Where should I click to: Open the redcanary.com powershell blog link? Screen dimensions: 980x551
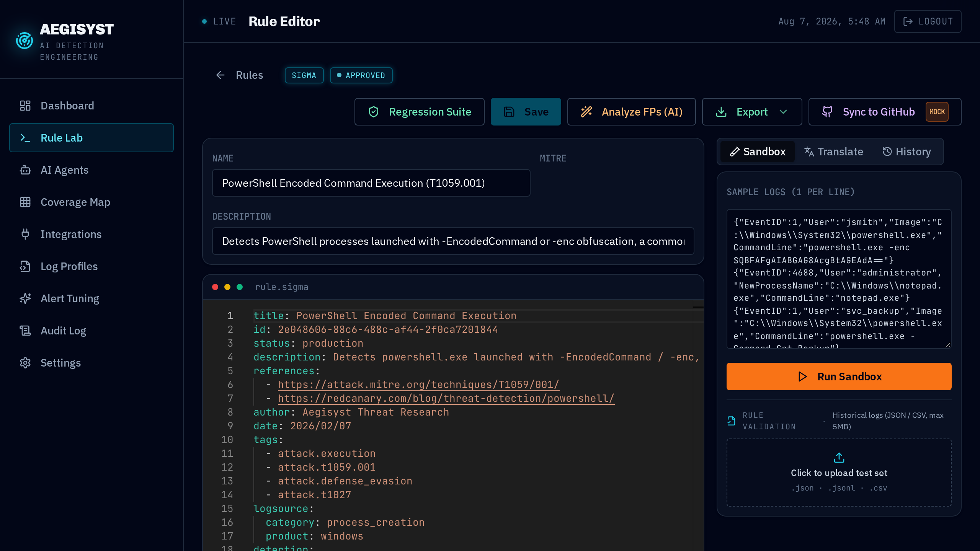coord(446,398)
